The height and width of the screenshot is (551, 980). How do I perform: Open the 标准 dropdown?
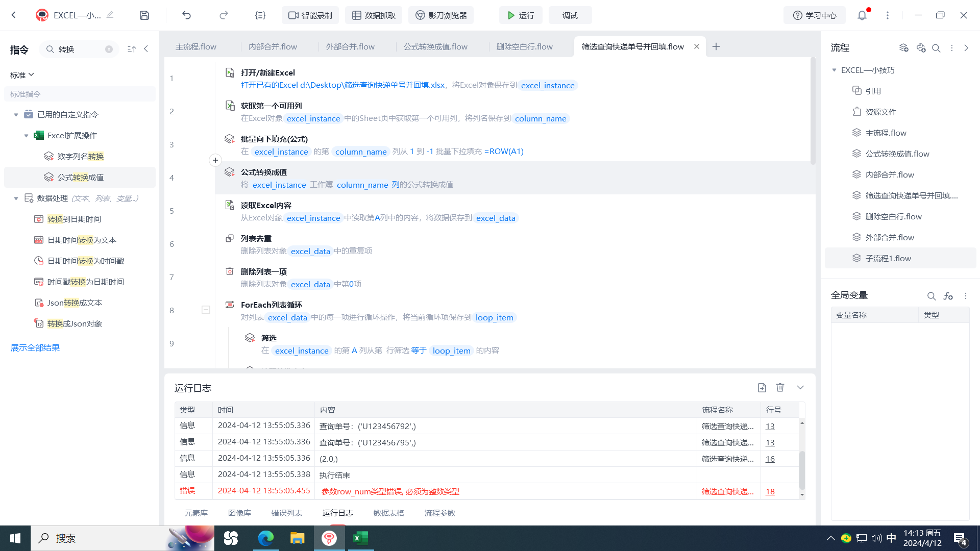(x=22, y=75)
